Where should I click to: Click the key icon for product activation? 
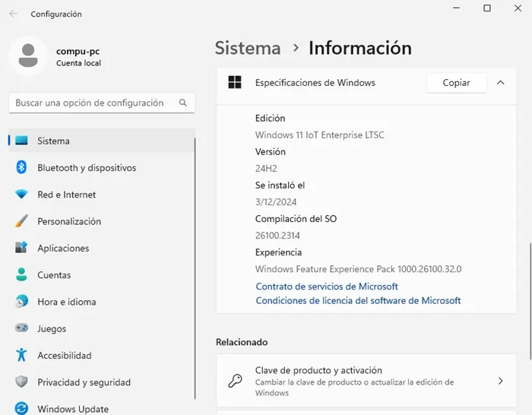(x=235, y=381)
